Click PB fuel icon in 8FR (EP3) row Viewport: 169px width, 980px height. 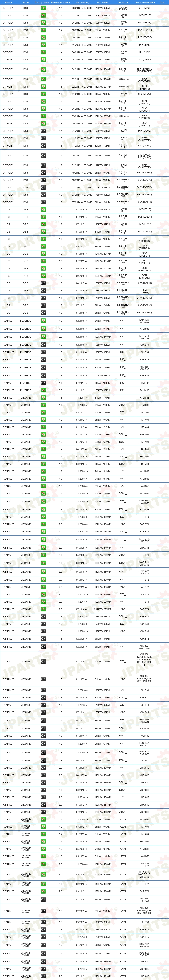tap(43, 45)
